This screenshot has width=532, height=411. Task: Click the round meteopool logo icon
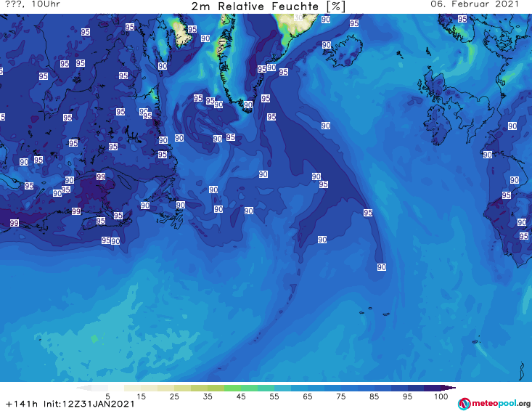click(465, 404)
